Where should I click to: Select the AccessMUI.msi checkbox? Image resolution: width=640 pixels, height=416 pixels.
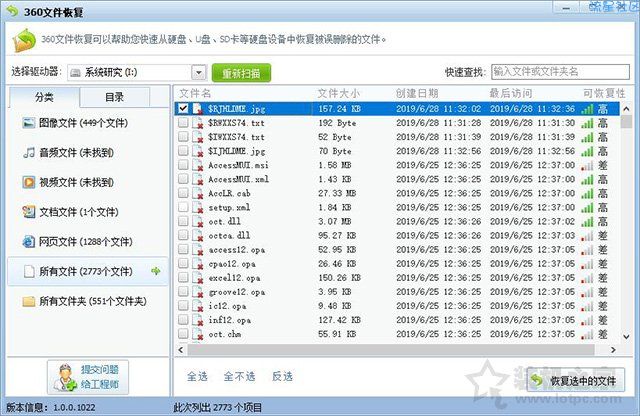[183, 165]
